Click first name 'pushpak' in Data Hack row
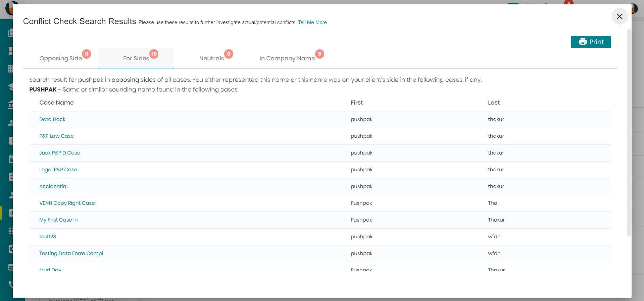This screenshot has width=644, height=301. [x=361, y=119]
